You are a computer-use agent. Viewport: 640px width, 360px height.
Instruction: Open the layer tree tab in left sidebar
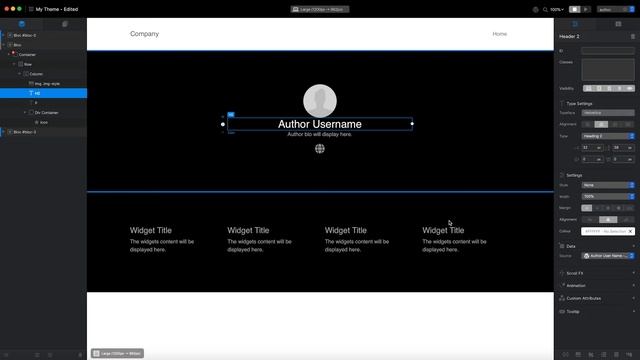22,24
